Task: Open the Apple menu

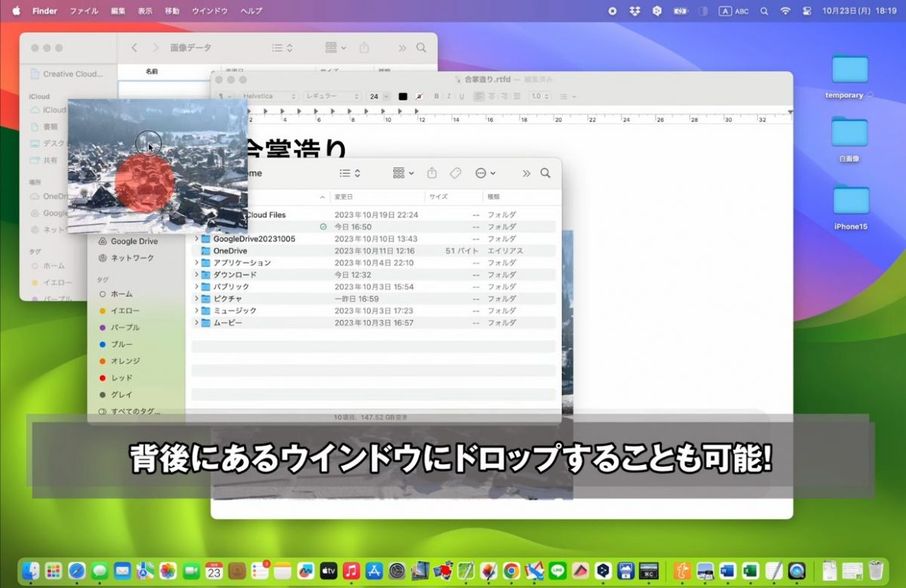Action: (x=16, y=11)
